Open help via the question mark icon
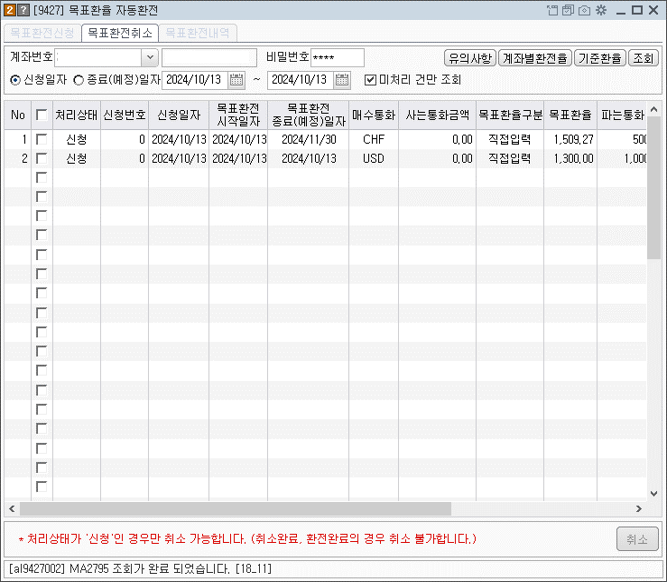This screenshot has height=583, width=668. 23,10
